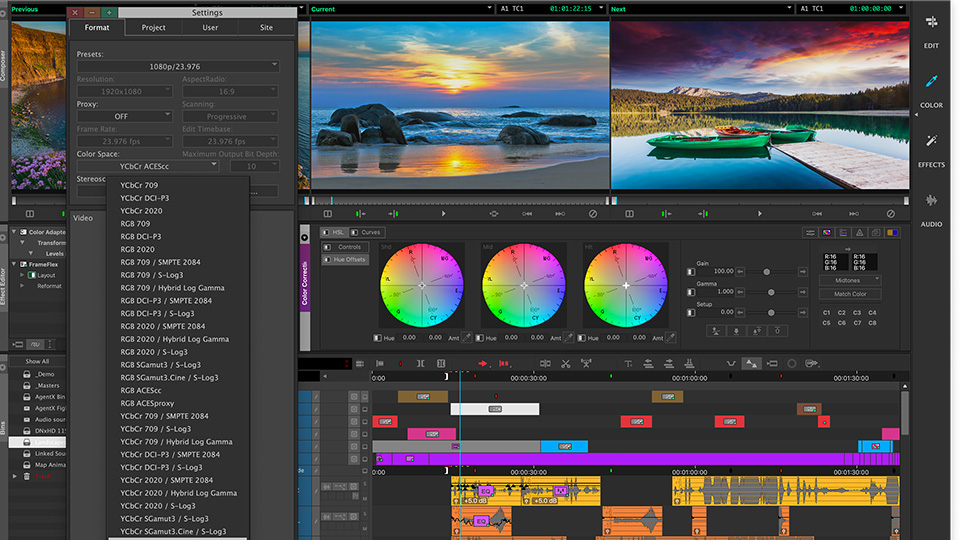Adjust the Gain slider handle
This screenshot has width=960, height=540.
point(767,272)
